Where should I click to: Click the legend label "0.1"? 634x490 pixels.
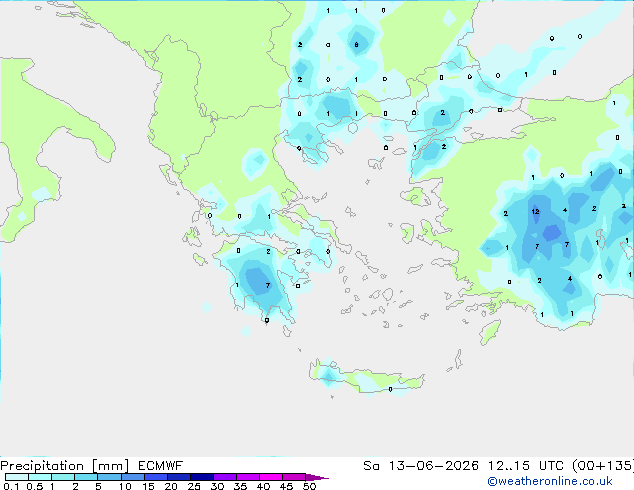[x=11, y=486]
